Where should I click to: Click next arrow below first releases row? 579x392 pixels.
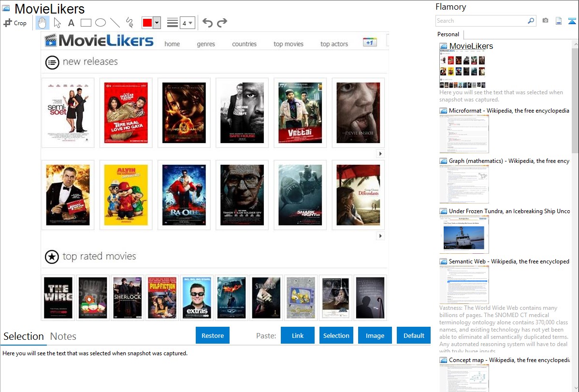[380, 154]
